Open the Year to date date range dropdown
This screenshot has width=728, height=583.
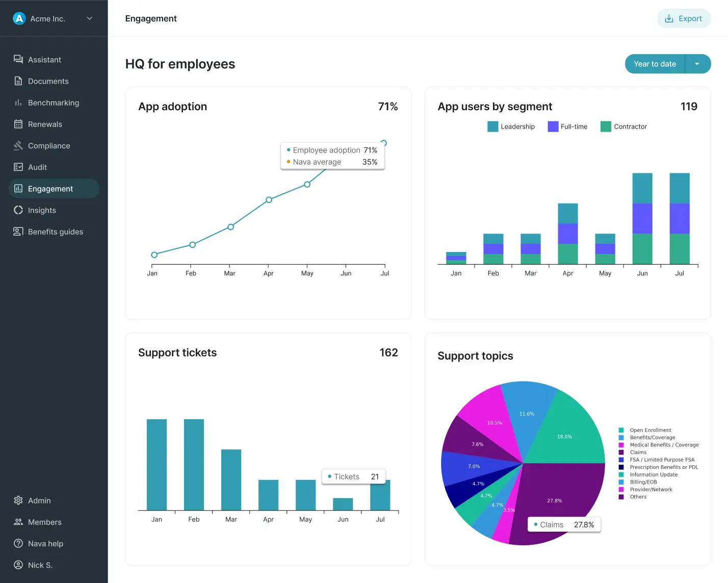click(655, 64)
